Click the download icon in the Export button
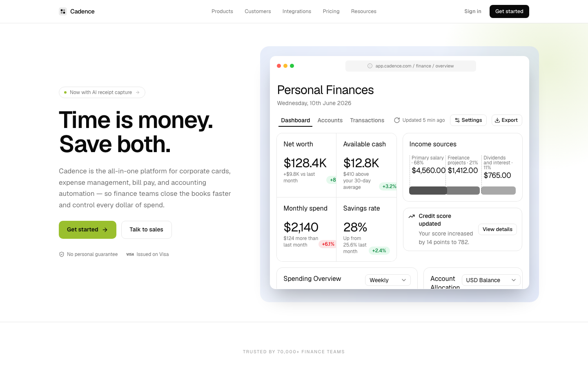 [x=497, y=120]
